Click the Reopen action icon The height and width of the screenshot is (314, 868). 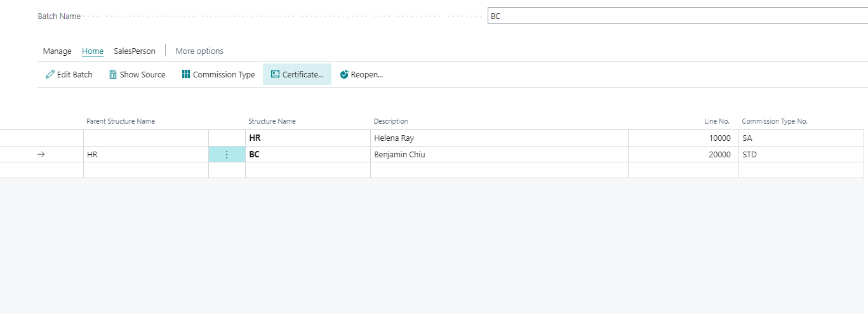344,75
